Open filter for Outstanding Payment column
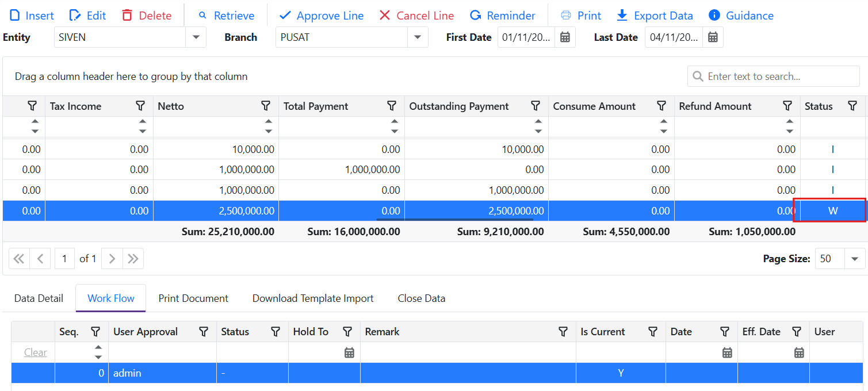Image resolution: width=868 pixels, height=391 pixels. point(536,106)
